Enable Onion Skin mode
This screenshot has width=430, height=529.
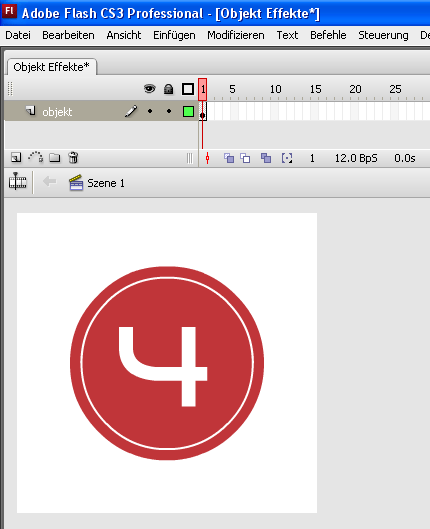(x=229, y=158)
